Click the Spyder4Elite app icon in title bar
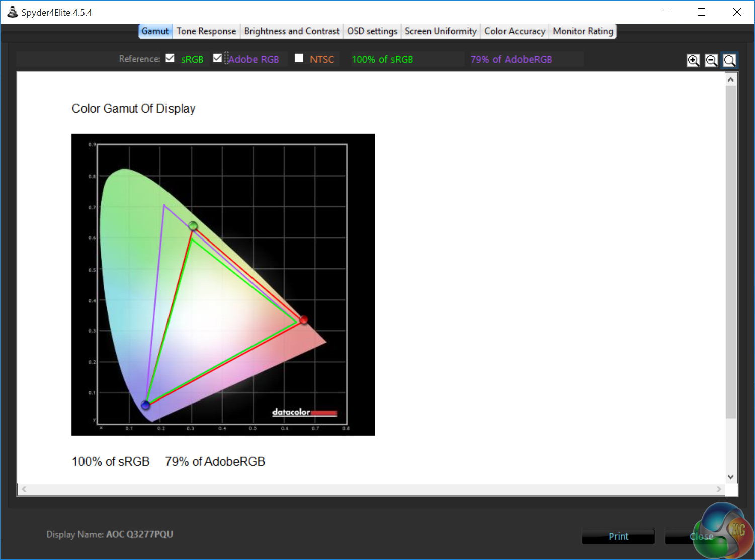755x560 pixels. (13, 12)
